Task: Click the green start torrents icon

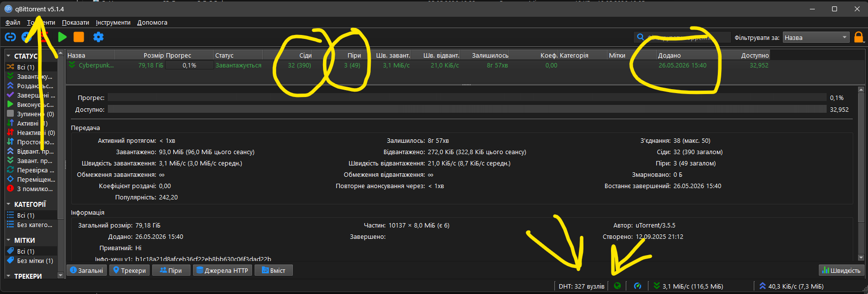Action: (x=62, y=37)
